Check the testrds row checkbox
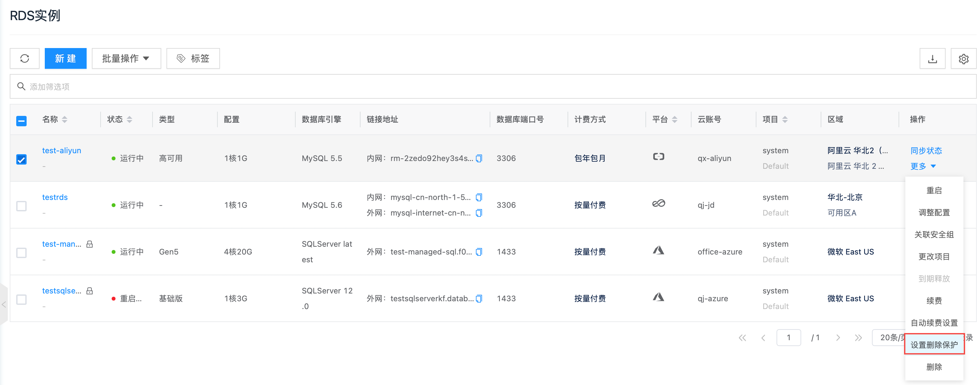This screenshot has height=385, width=980. 22,206
